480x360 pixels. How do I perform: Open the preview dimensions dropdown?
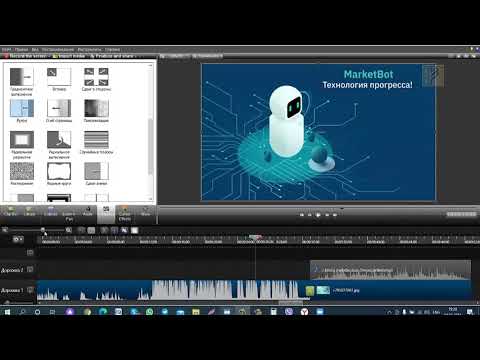(174, 56)
